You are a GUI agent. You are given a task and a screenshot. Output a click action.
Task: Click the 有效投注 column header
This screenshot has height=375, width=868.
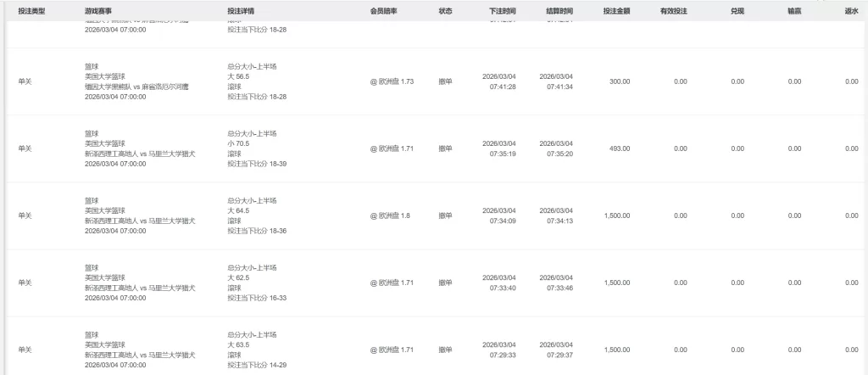pos(674,11)
